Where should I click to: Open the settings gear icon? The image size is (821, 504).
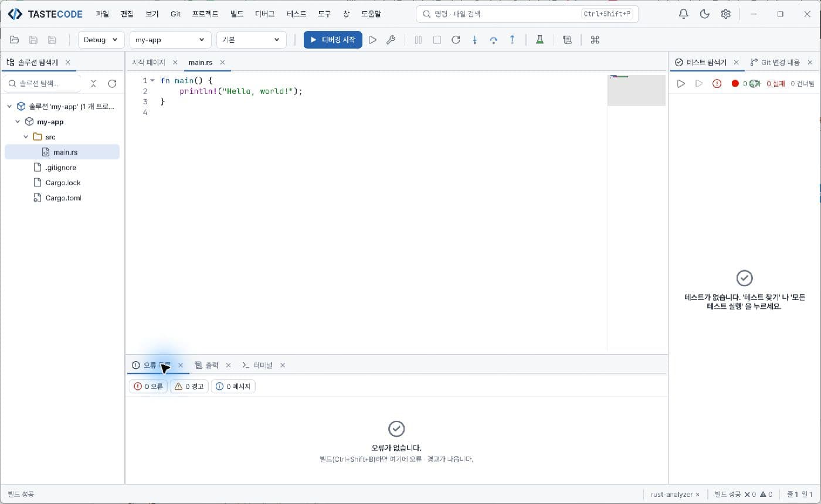pos(725,14)
